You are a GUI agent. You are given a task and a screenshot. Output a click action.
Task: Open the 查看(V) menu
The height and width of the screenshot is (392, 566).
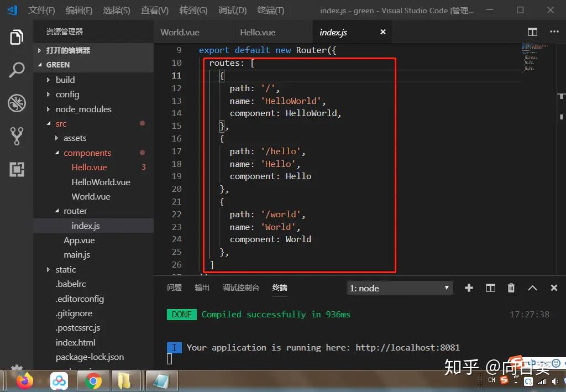(x=155, y=11)
